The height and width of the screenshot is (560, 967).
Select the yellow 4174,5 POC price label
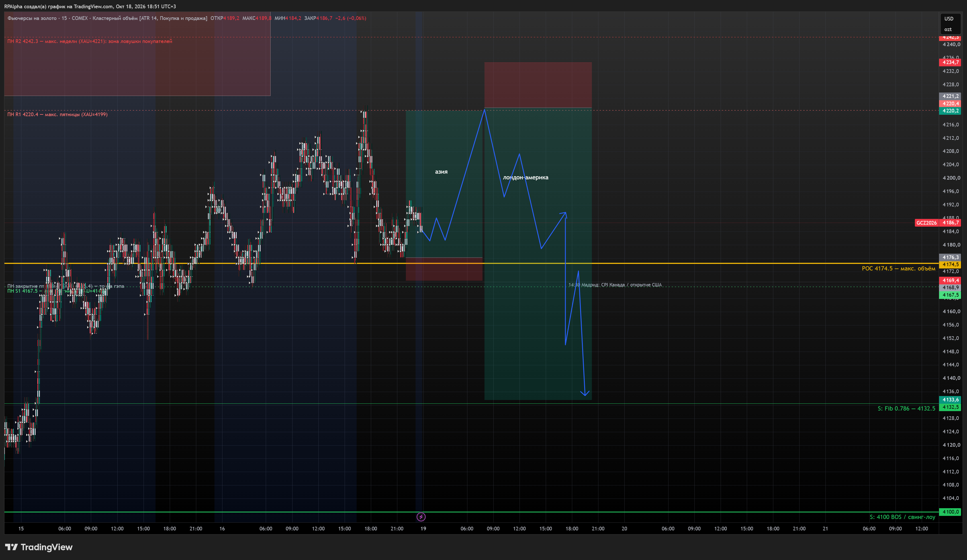[x=950, y=264]
